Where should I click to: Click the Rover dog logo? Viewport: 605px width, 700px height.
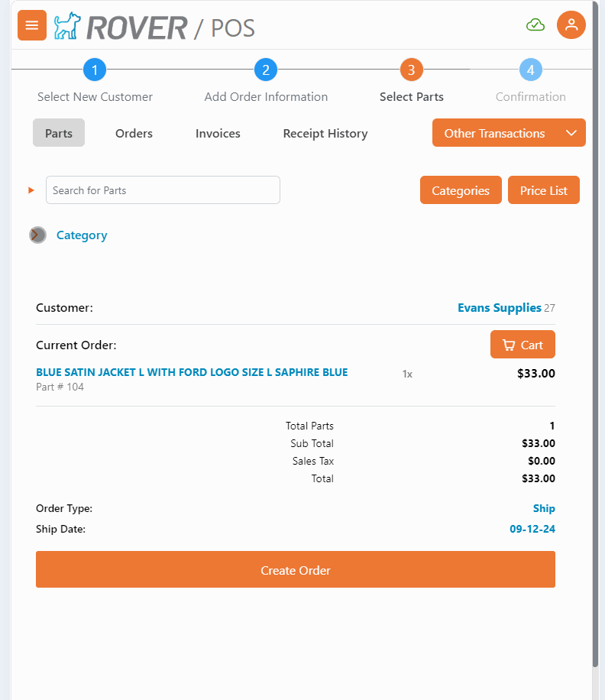67,26
